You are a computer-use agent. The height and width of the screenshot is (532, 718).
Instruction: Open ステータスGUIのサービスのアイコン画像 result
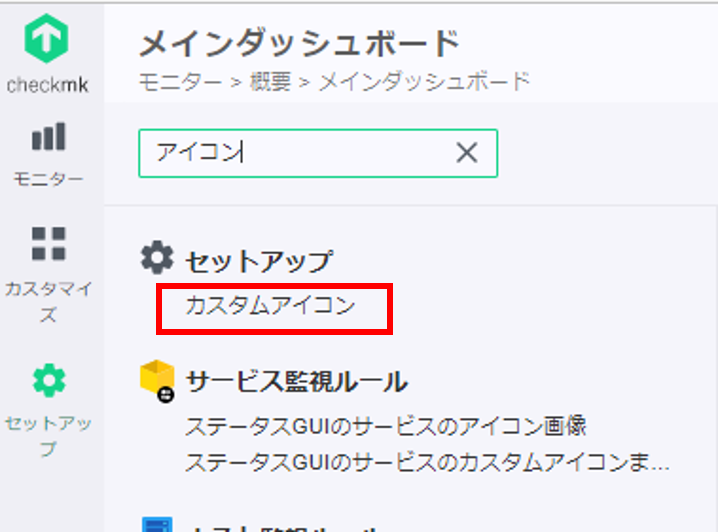pyautogui.click(x=386, y=426)
